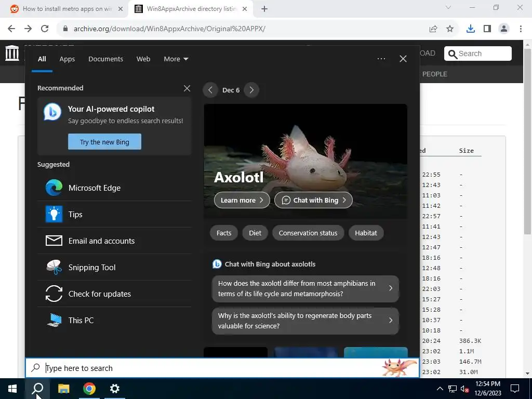The height and width of the screenshot is (399, 532).
Task: Click the share page icon in address bar
Action: 433,29
